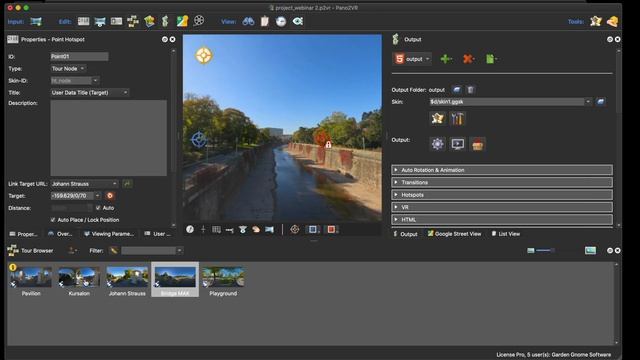Open Viewing Parameters icon in the Edit toolbar
Viewport: 640px width, 360px height.
point(100,21)
